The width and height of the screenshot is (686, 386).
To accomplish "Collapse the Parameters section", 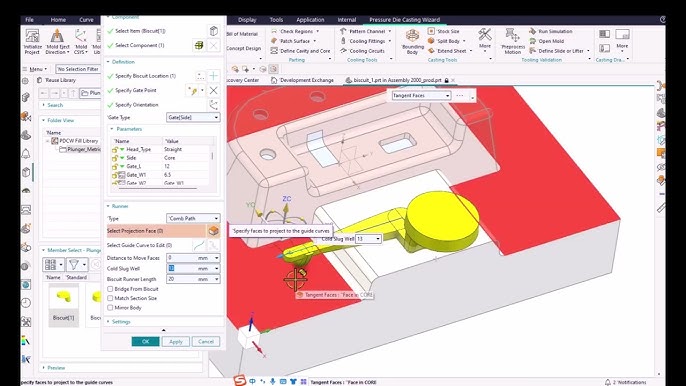I will pos(112,129).
